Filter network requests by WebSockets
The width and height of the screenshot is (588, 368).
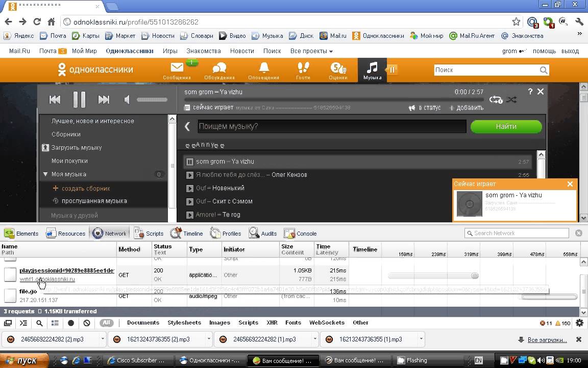[327, 323]
